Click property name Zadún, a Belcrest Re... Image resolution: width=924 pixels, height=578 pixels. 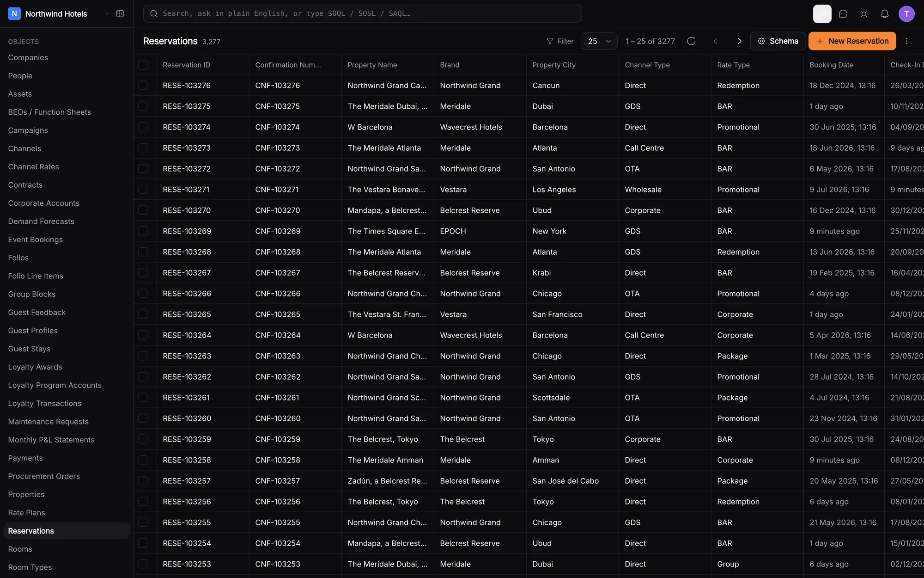387,481
